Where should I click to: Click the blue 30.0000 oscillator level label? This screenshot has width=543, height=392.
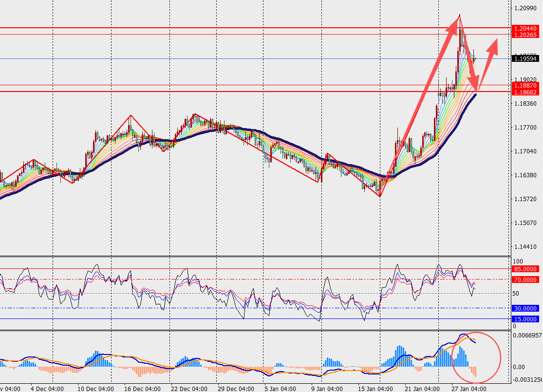[x=525, y=308]
